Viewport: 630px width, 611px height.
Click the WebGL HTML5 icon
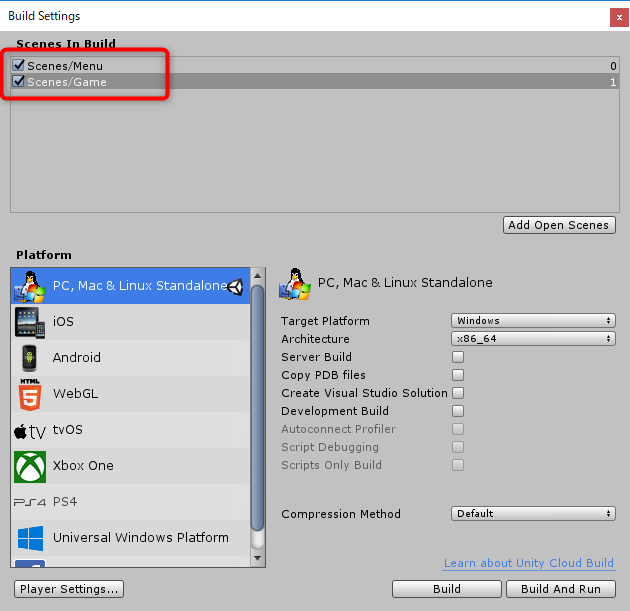pos(30,394)
